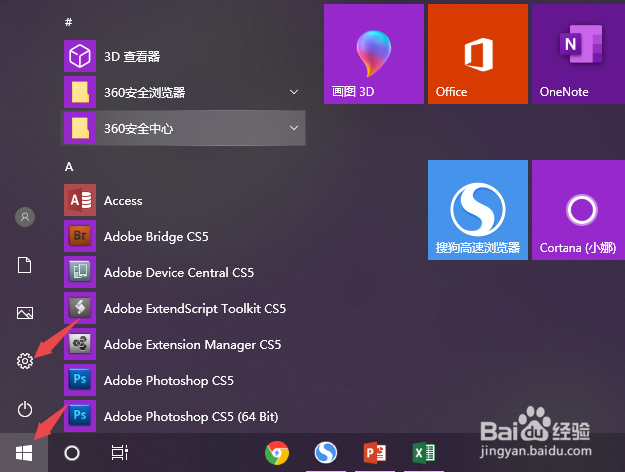Click the Access app icon

click(80, 200)
